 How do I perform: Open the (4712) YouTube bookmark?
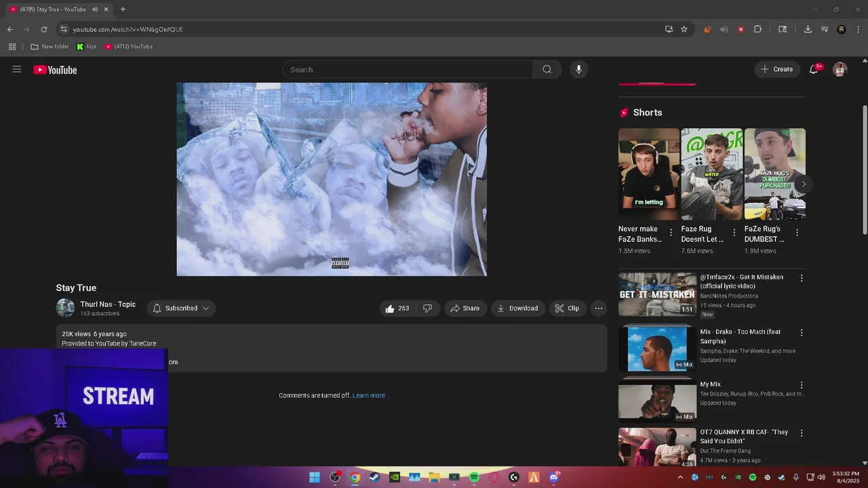coord(129,47)
